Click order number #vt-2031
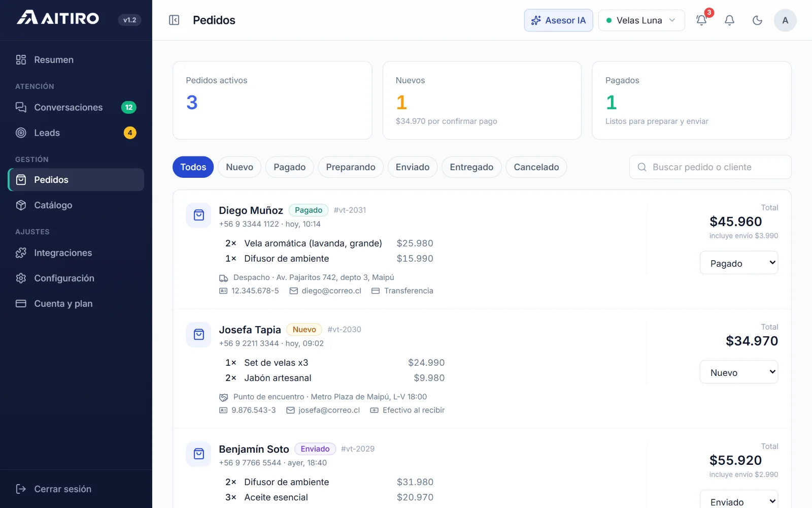The width and height of the screenshot is (812, 508). (350, 210)
